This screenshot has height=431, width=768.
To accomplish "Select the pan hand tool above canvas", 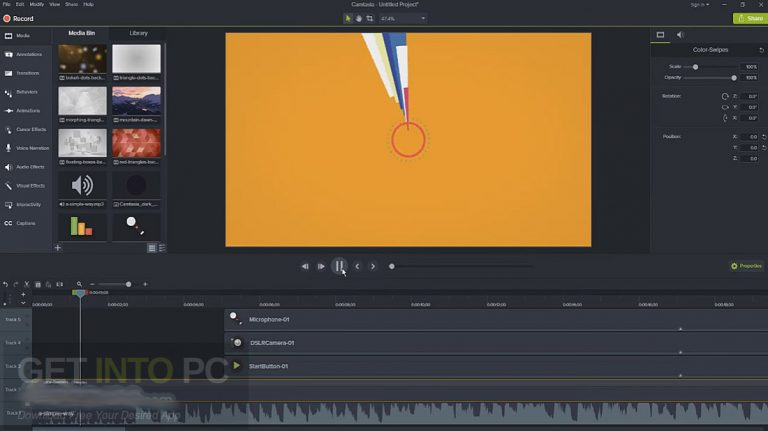I will [359, 19].
